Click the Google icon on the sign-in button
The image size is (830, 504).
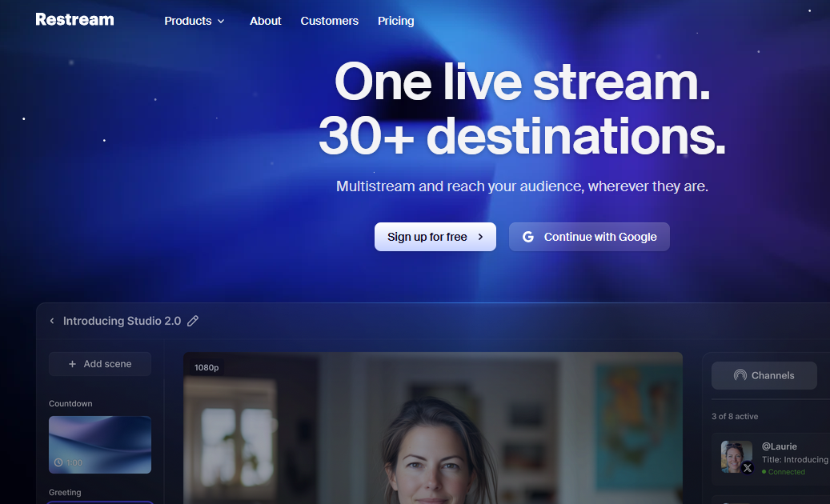click(x=528, y=237)
